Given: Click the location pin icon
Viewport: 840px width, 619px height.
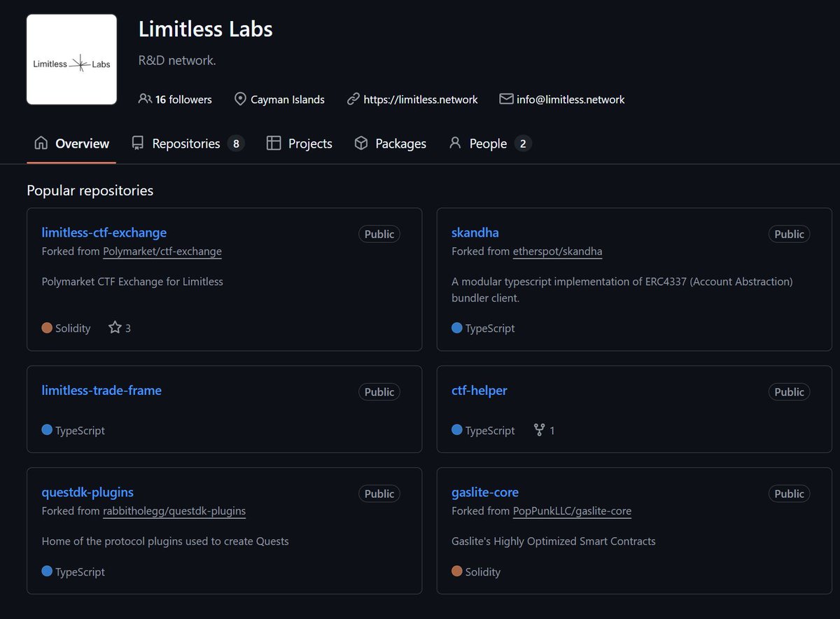Looking at the screenshot, I should click(241, 99).
